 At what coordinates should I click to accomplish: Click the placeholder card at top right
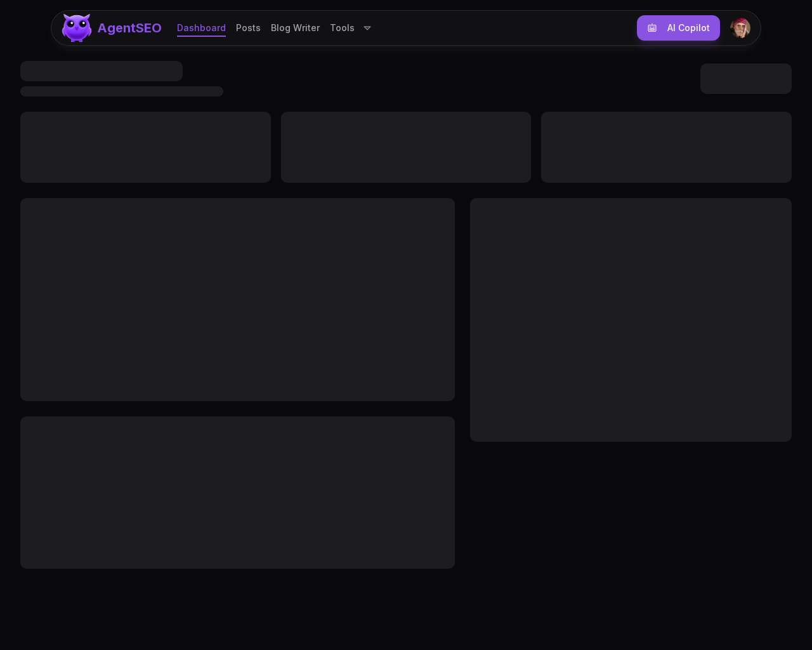click(x=745, y=78)
